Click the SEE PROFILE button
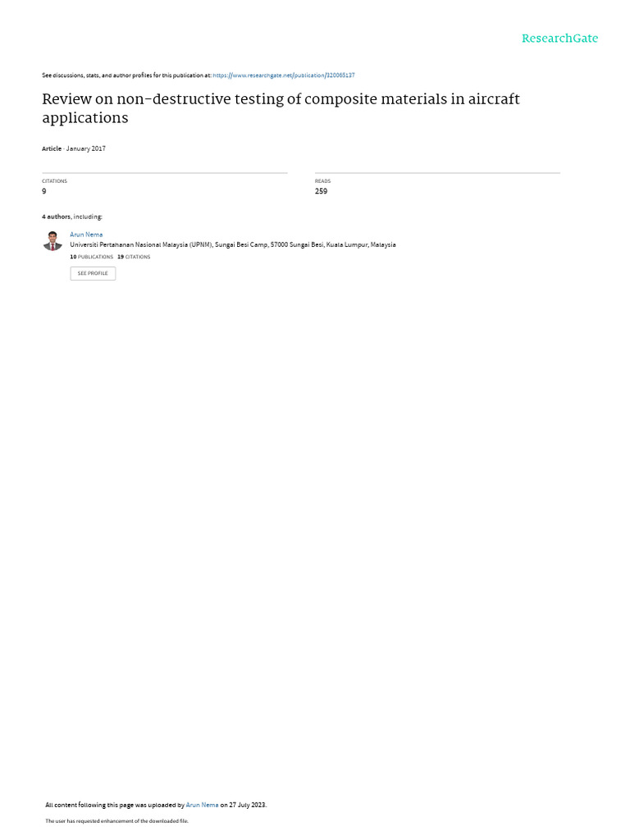Image resolution: width=630 pixels, height=840 pixels. point(93,273)
